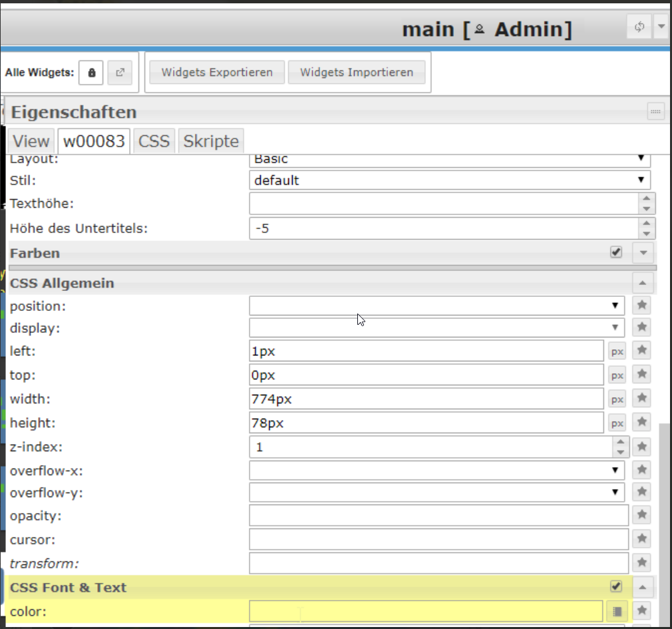Image resolution: width=672 pixels, height=629 pixels.
Task: Click the Höhe des Untertitels field
Action: coord(444,228)
